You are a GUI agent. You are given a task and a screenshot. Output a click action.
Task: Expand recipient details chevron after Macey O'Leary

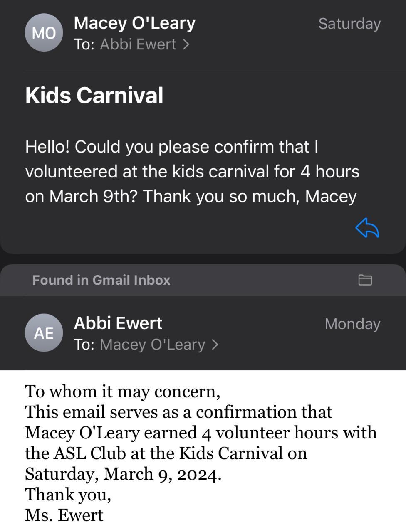(215, 345)
